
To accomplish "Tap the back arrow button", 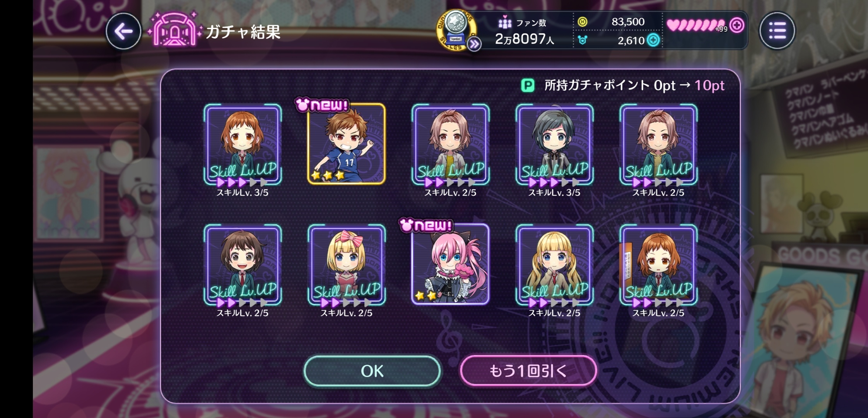I will (x=123, y=31).
